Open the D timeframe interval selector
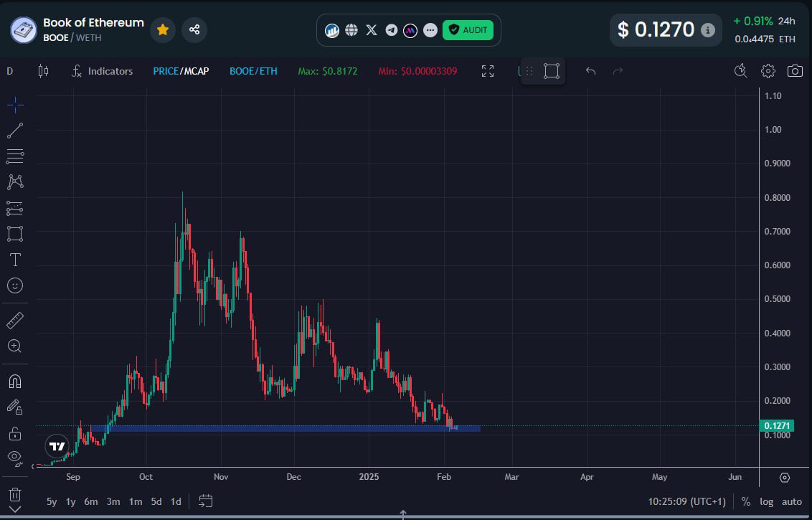The width and height of the screenshot is (812, 520). coord(10,72)
